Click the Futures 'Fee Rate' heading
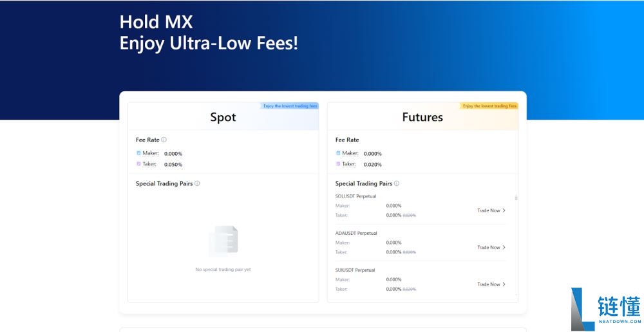644x332 pixels. tap(347, 140)
